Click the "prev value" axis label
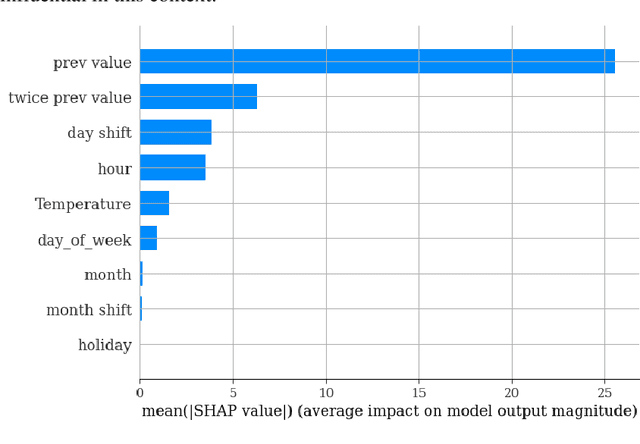 click(92, 63)
